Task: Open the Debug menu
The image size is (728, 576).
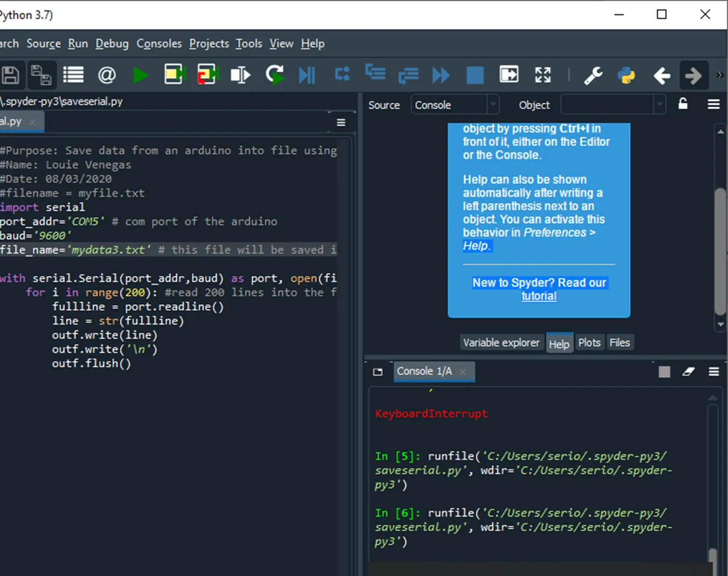Action: (x=112, y=44)
